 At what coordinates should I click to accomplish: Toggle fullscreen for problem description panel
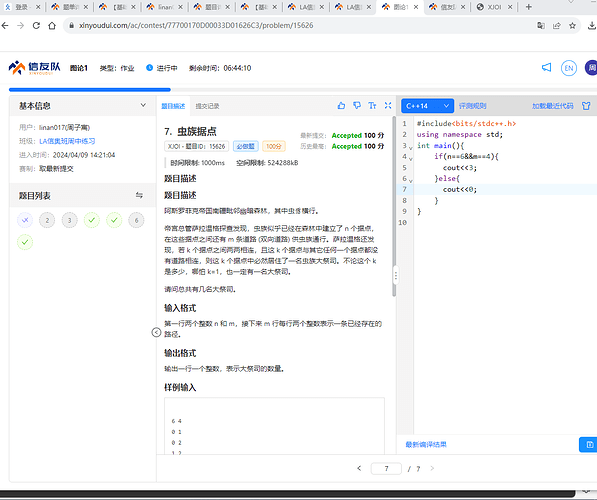coord(388,105)
